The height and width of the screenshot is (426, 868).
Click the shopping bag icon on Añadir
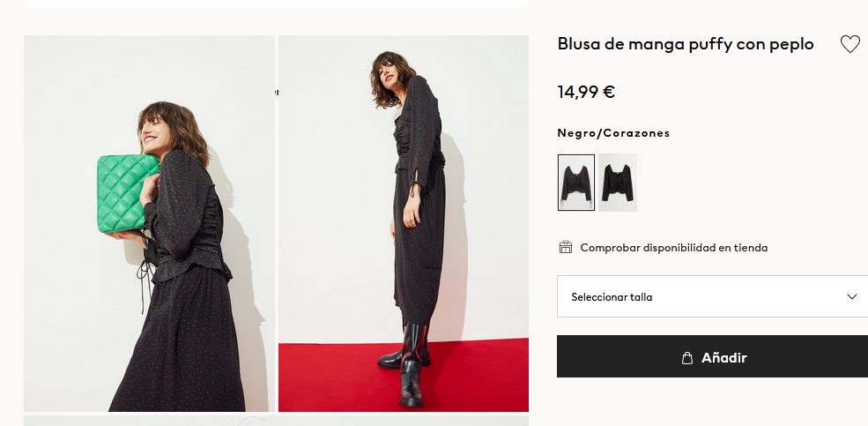pyautogui.click(x=687, y=358)
